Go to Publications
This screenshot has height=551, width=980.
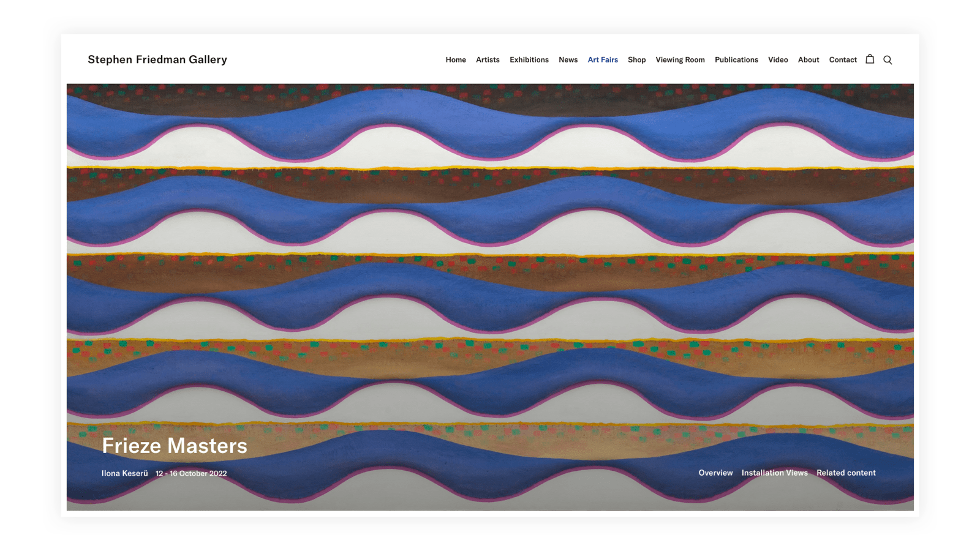point(736,60)
